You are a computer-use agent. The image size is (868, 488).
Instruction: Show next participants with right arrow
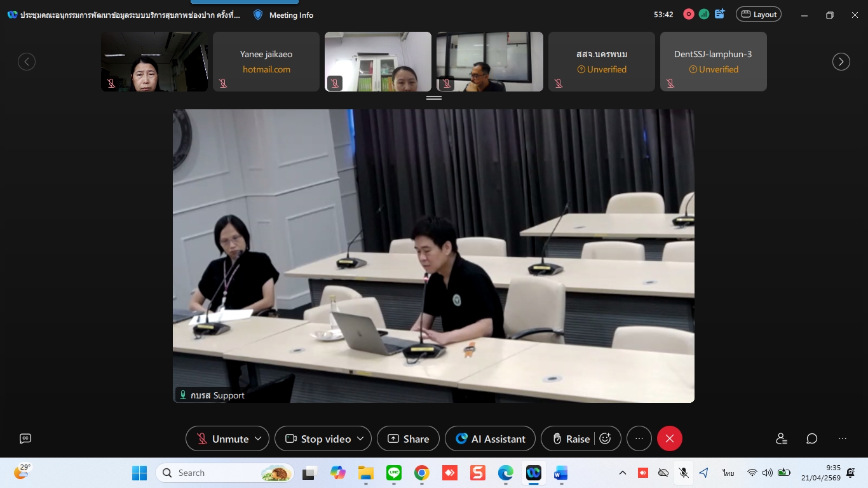pos(841,62)
